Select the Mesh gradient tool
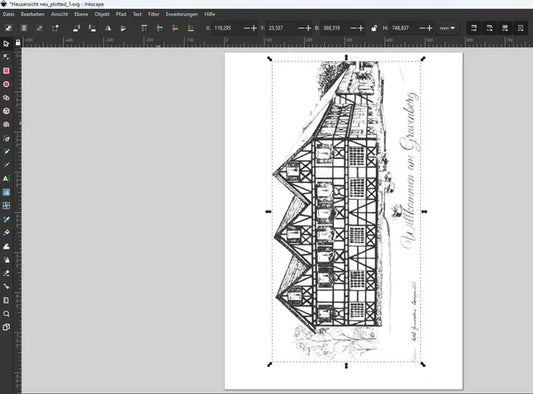The width and height of the screenshot is (533, 394). 6,206
